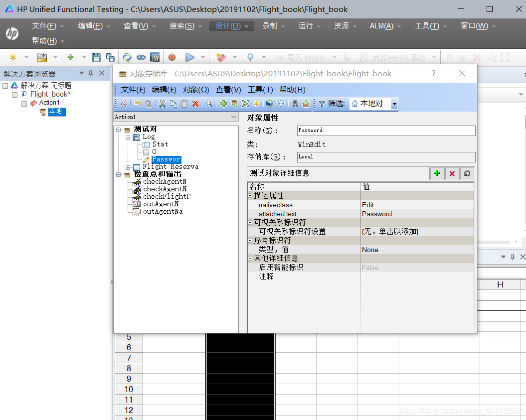This screenshot has height=420, width=526.
Task: Expand the Flight Reserva tree node
Action: click(128, 167)
